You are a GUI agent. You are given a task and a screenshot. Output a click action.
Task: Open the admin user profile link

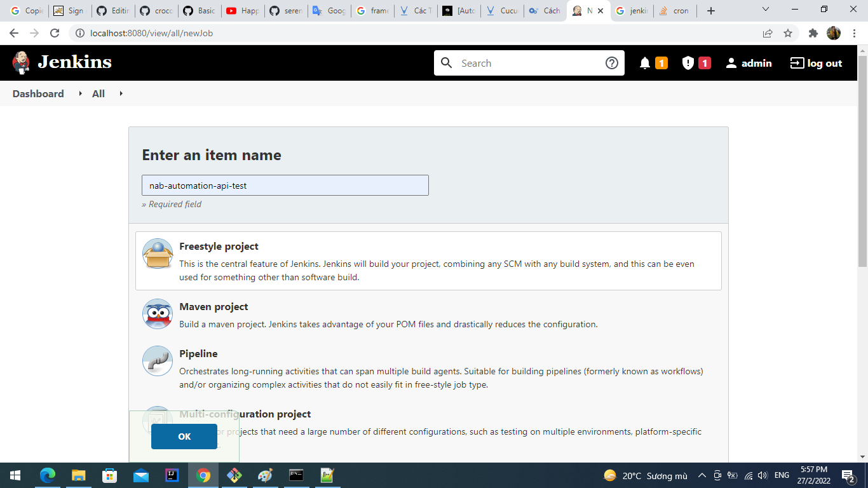coord(749,63)
